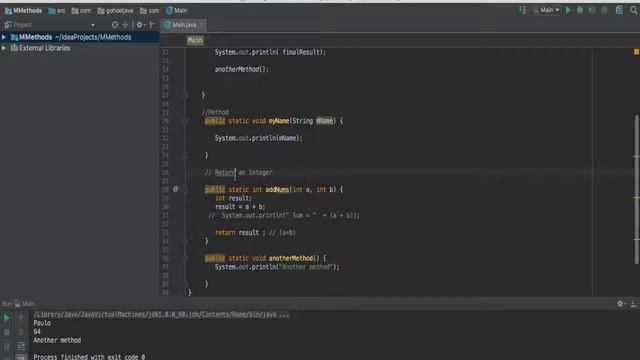The image size is (640, 360).
Task: Click the 'Return an integer' comment
Action: coord(239,173)
